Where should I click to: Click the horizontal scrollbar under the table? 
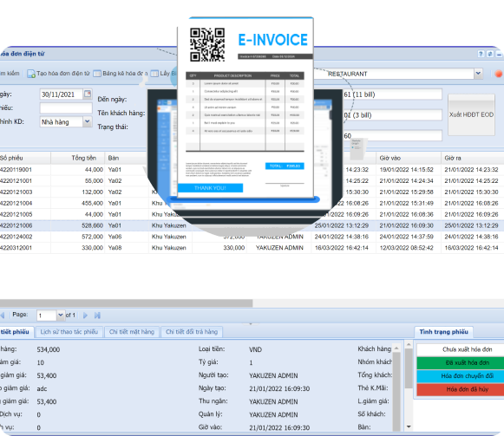tap(126, 303)
